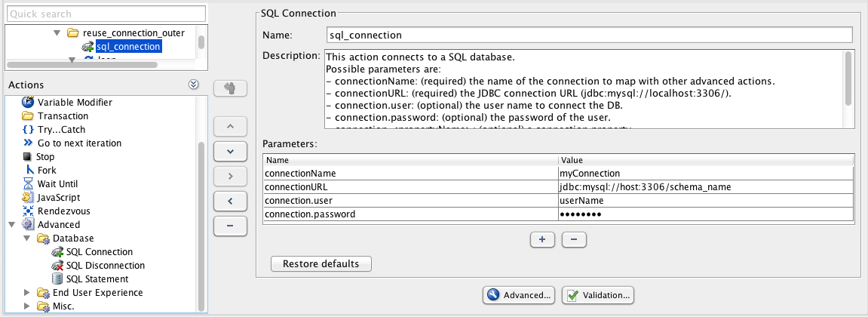Click the SQL Connection action icon
This screenshot has width=868, height=317.
(x=57, y=252)
